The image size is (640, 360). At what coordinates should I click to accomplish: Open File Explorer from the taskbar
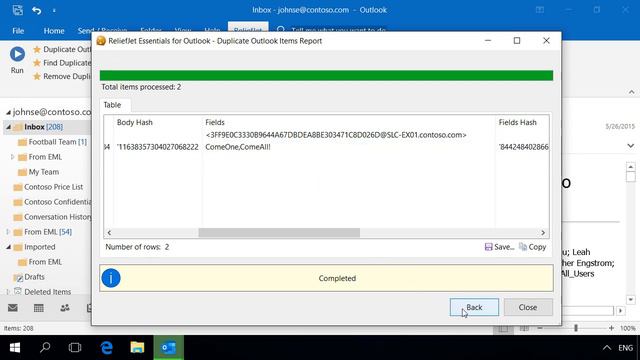click(137, 348)
